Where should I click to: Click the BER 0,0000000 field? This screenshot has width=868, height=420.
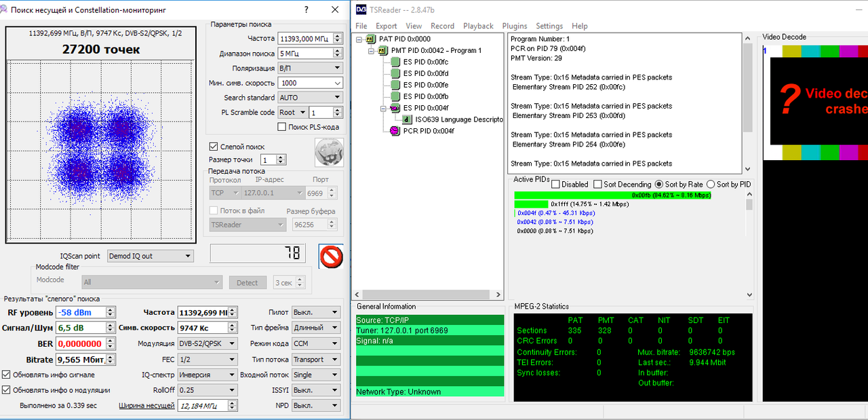point(85,344)
